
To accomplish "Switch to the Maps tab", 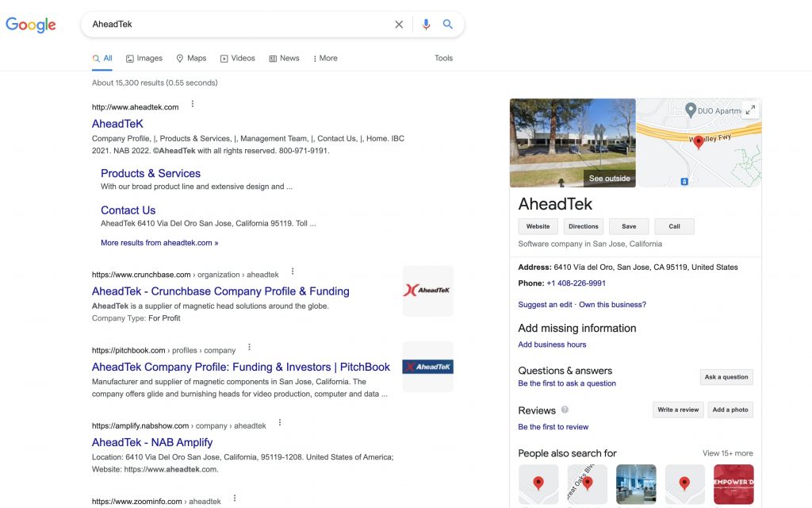I will (x=191, y=59).
